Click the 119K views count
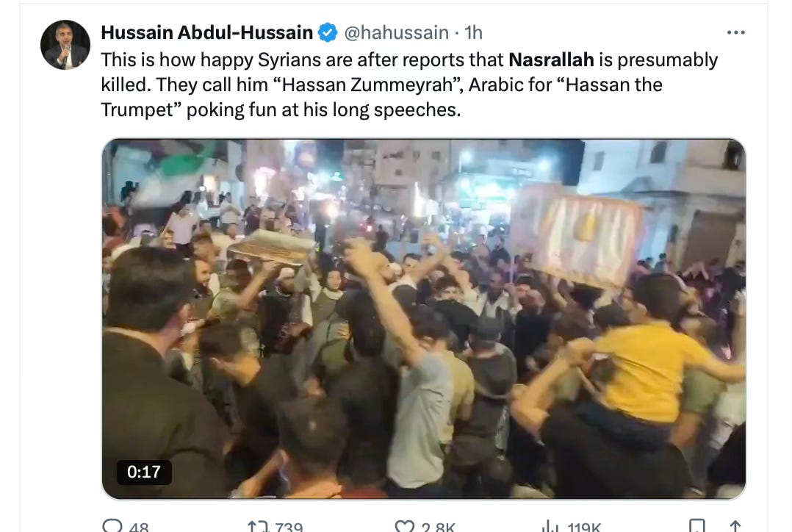This screenshot has height=532, width=792. [x=584, y=527]
